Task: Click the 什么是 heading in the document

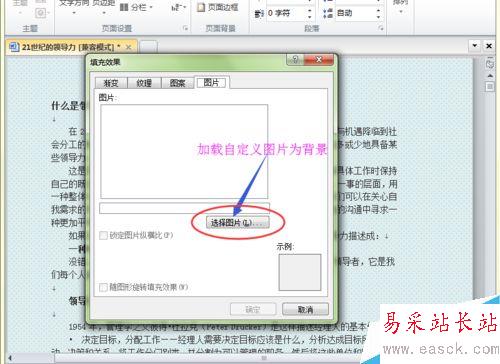Action: click(68, 106)
